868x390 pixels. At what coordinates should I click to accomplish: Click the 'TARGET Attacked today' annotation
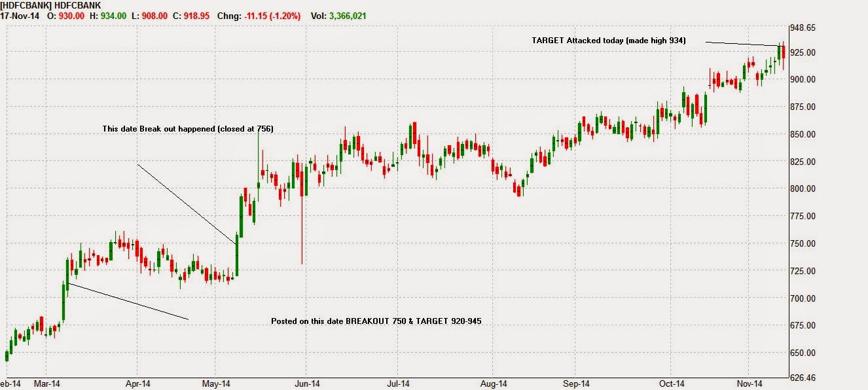[609, 41]
